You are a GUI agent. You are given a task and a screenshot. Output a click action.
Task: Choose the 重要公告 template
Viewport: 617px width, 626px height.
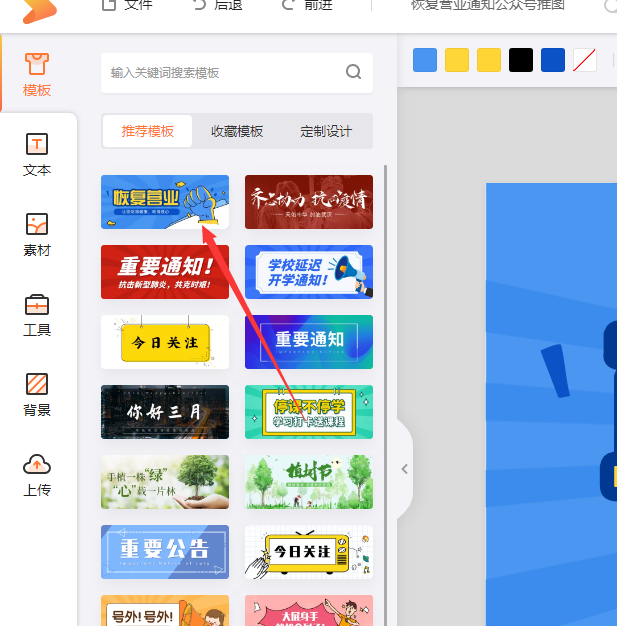pos(165,552)
